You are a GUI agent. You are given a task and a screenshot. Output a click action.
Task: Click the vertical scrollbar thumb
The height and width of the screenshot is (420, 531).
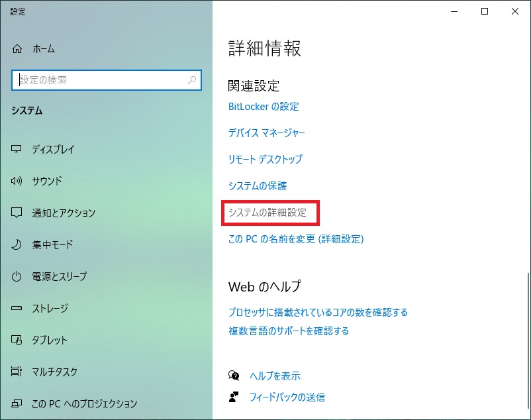click(528, 341)
